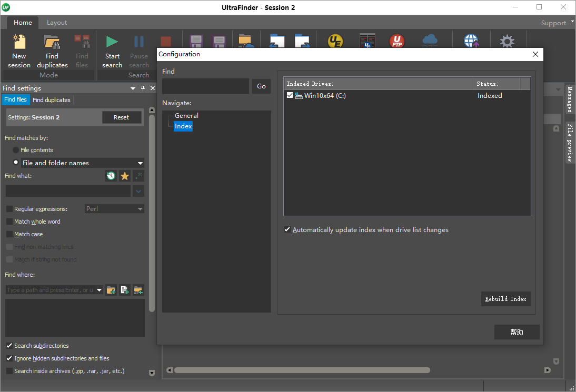The width and height of the screenshot is (576, 392).
Task: Enable Search inside archives checkbox
Action: click(9, 371)
